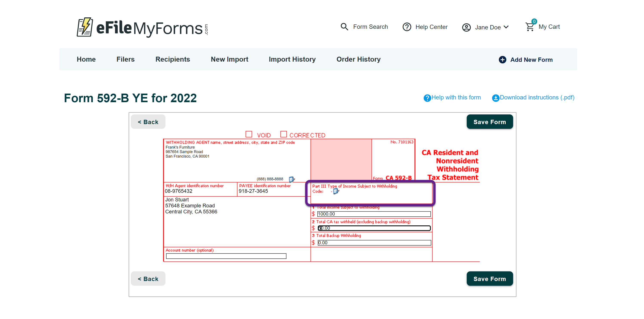644x319 pixels.
Task: Check the CORRECTED checkbox
Action: click(283, 134)
